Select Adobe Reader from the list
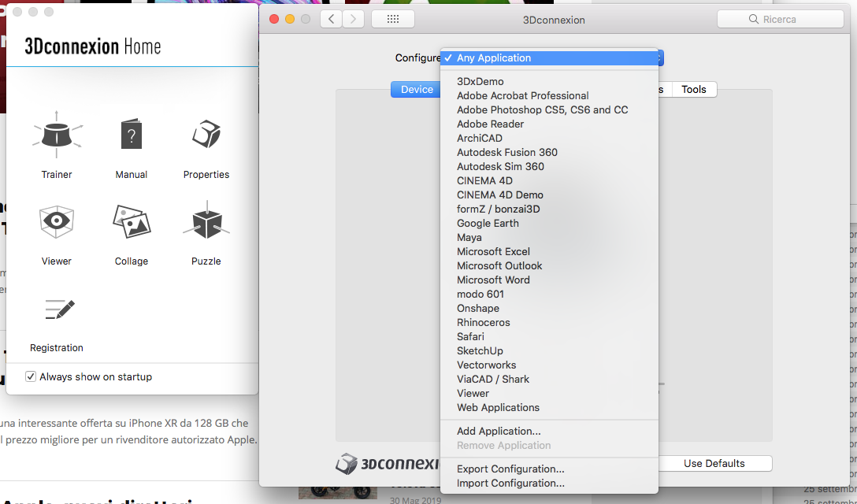This screenshot has width=857, height=504. tap(549, 124)
